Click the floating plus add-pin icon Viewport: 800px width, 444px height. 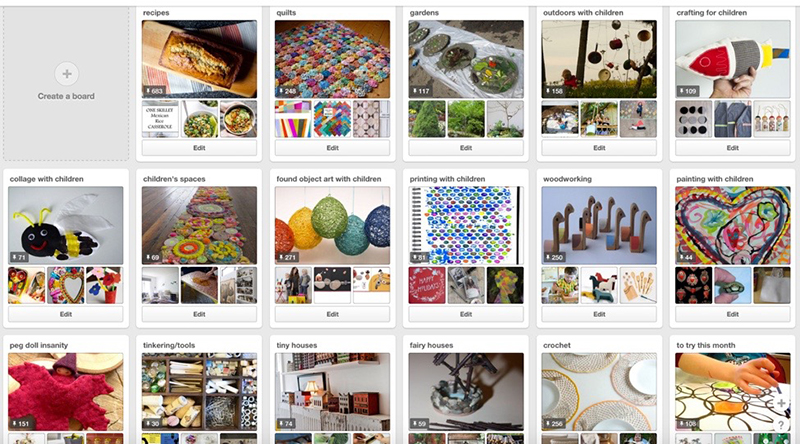tap(781, 403)
